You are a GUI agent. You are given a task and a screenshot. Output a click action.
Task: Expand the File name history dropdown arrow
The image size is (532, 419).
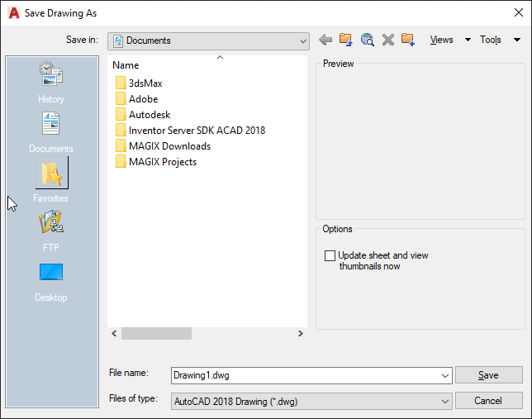tap(444, 375)
